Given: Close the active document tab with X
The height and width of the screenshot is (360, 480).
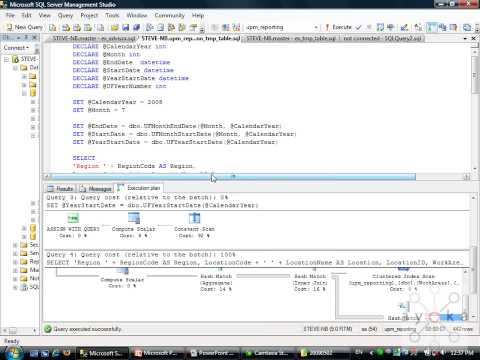Looking at the screenshot, I should [474, 38].
